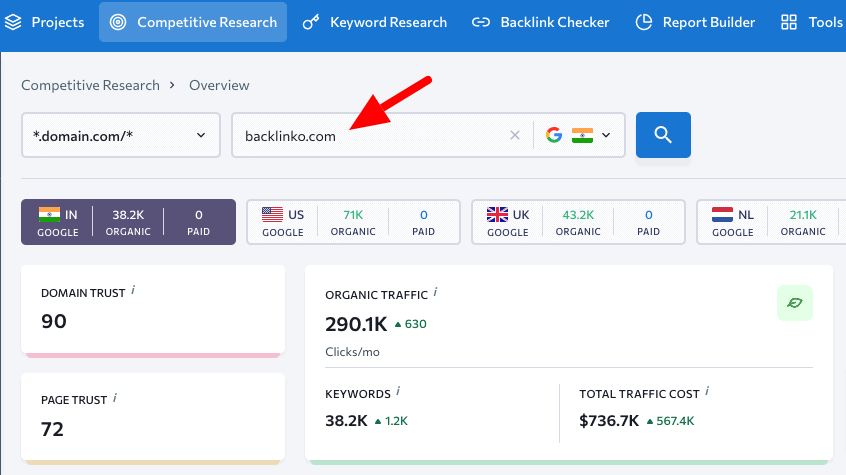Image resolution: width=846 pixels, height=475 pixels.
Task: Click the India flag in IN card
Action: [49, 214]
